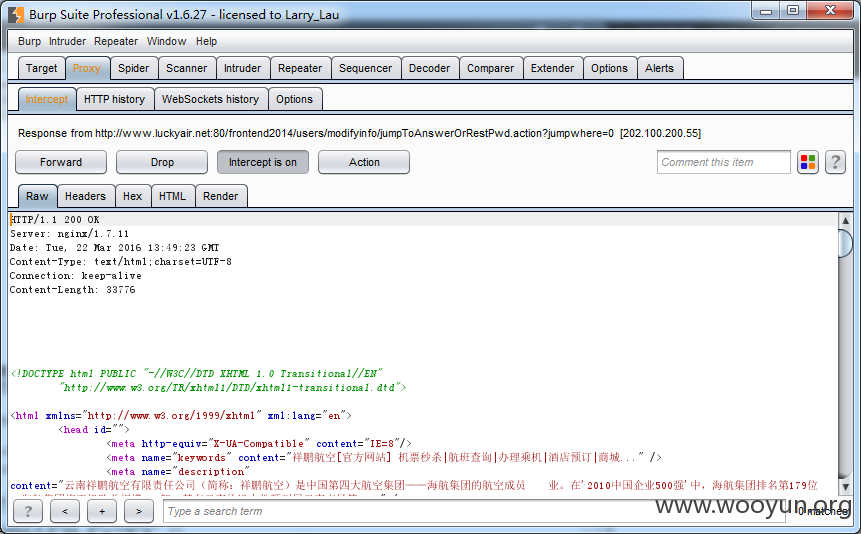Open the Proxy Options sub-tab
This screenshot has width=861, height=534.
294,99
